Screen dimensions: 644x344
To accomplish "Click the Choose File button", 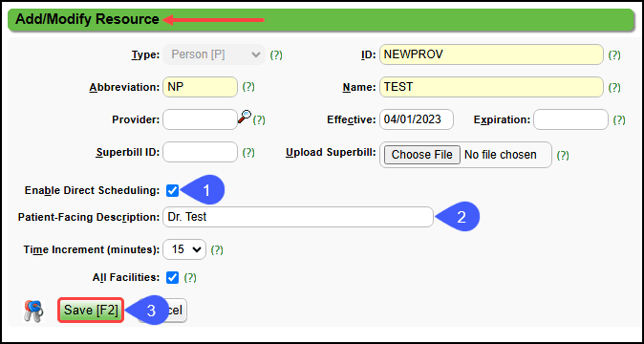I will (421, 155).
